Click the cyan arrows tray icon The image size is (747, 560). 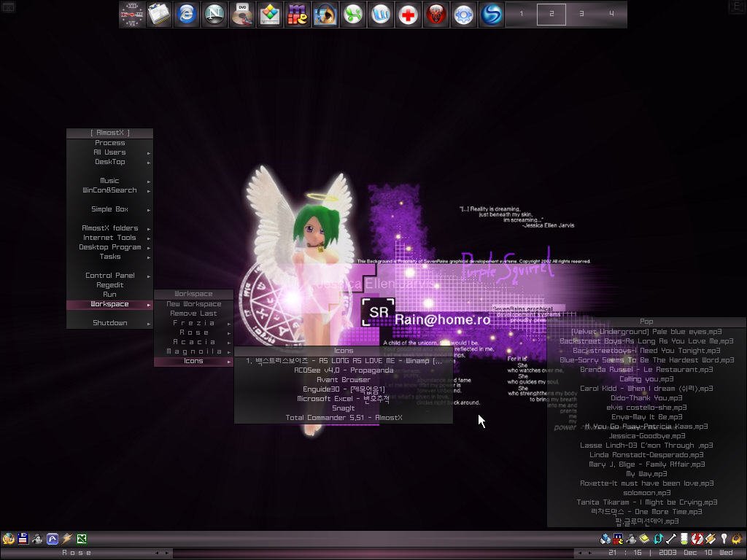659,539
